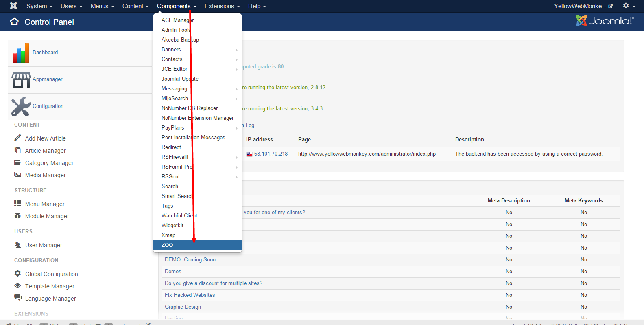Image resolution: width=644 pixels, height=325 pixels.
Task: Click the Global Configuration gear icon
Action: 17,273
